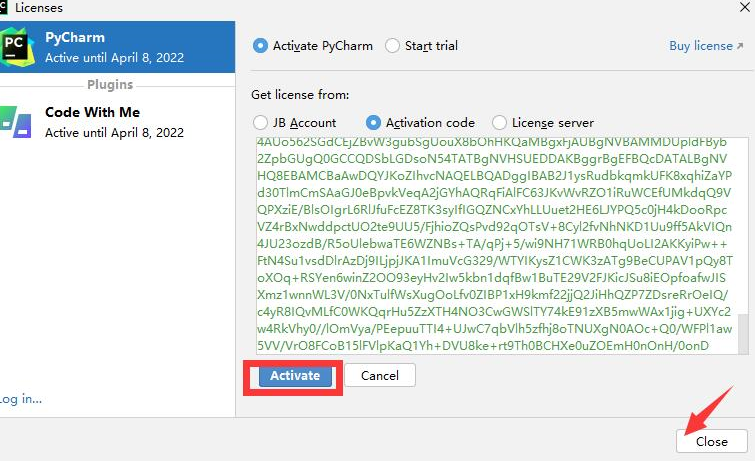755x461 pixels.
Task: Click the PyCharm product logo icon
Action: (x=17, y=47)
